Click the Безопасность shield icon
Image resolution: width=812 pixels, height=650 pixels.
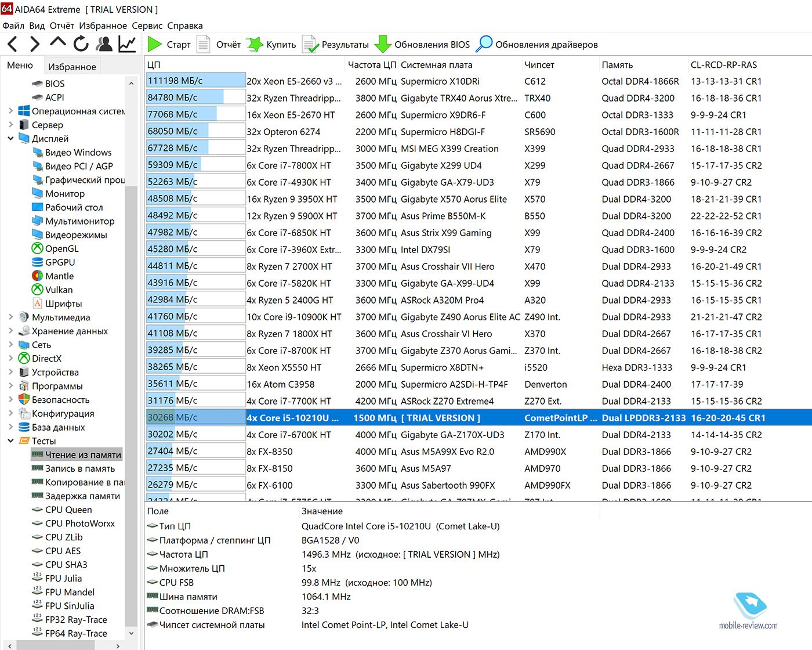click(24, 400)
